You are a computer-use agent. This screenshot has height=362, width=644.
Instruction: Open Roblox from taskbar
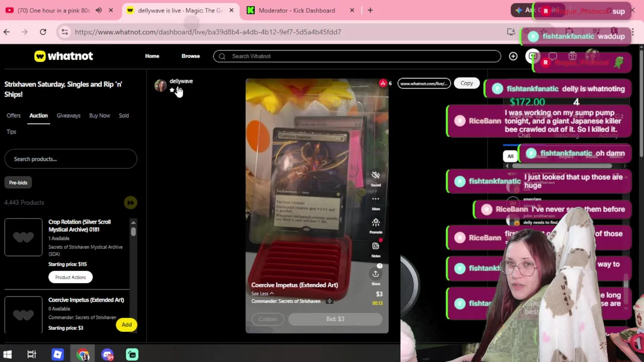[x=57, y=355]
